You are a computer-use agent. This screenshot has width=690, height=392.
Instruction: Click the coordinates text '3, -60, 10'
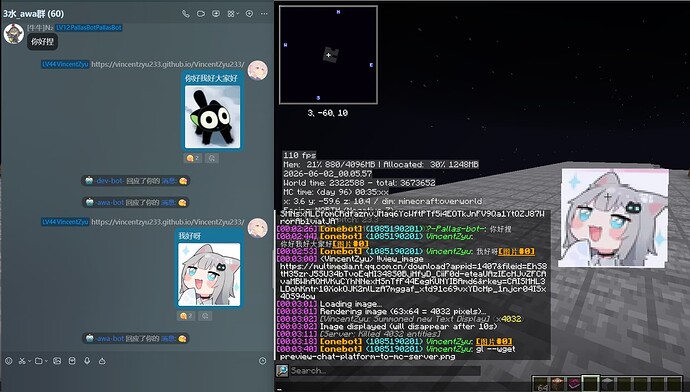point(328,113)
